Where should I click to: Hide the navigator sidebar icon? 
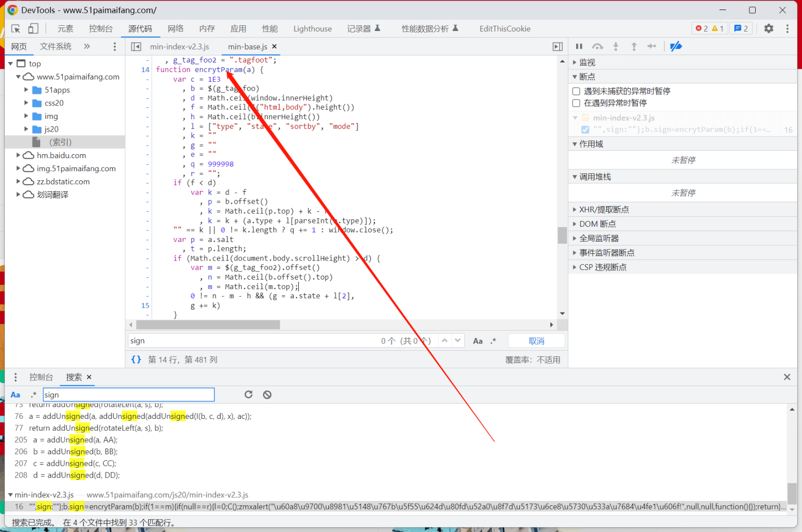136,46
